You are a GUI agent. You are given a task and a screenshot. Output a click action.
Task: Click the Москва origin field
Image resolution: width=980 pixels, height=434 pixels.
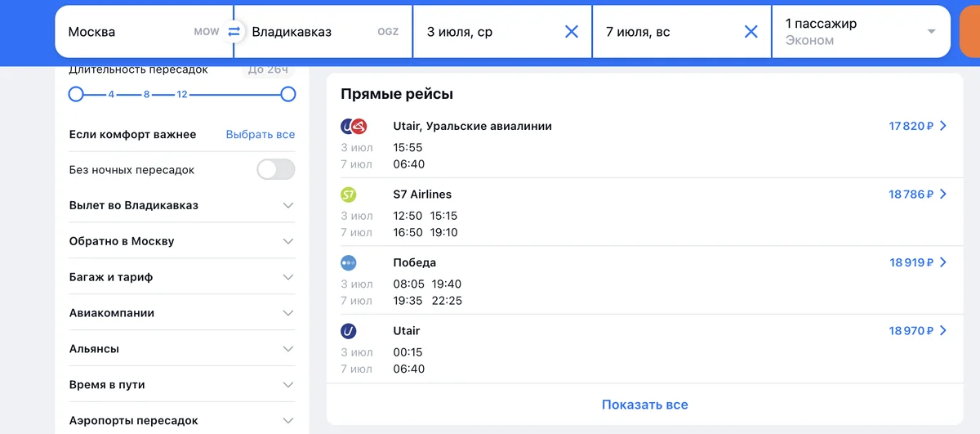point(144,32)
